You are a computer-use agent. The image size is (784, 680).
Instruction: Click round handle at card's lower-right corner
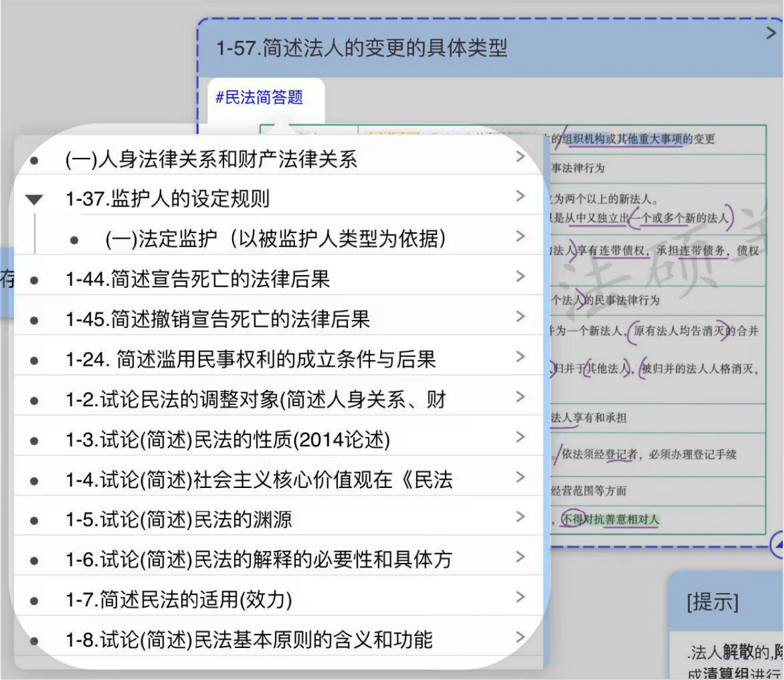click(x=778, y=544)
